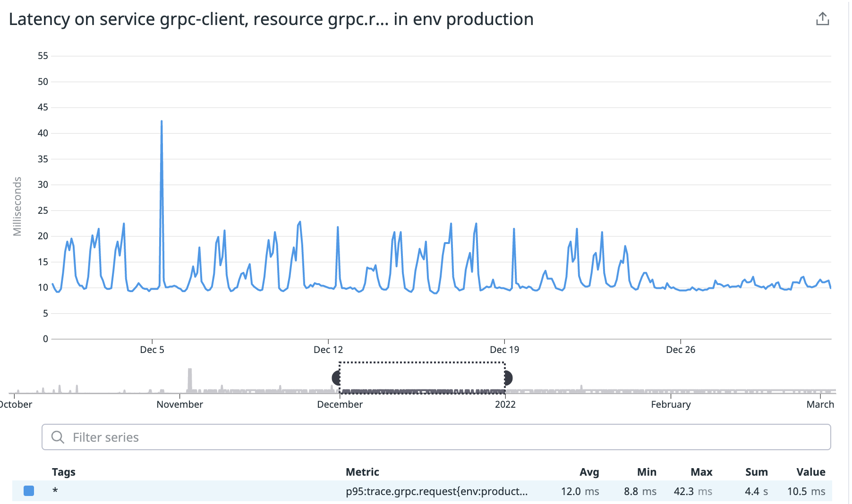Image resolution: width=852 pixels, height=504 pixels.
Task: Select the blue color swatch for the series
Action: click(29, 491)
